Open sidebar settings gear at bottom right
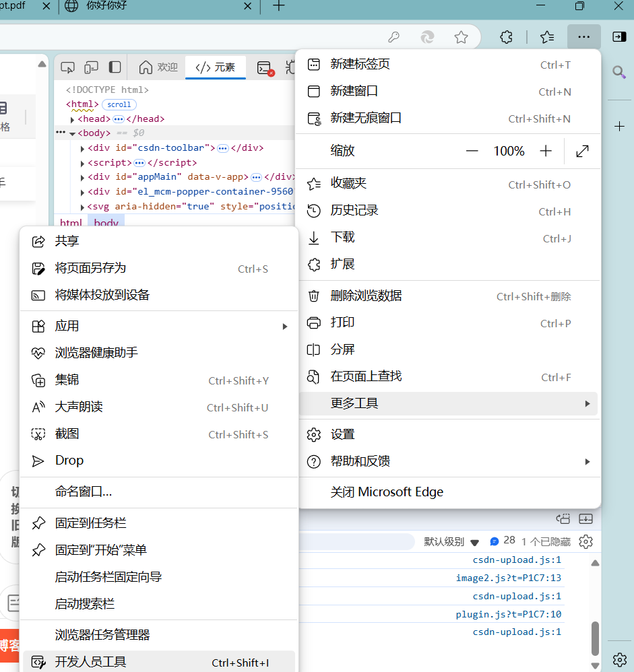Viewport: 634px width, 672px height. coord(619,660)
